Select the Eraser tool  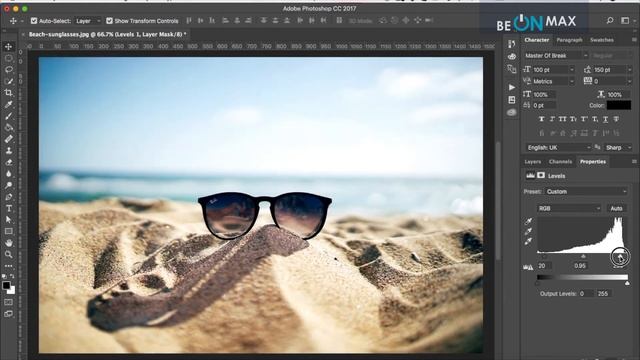tap(9, 162)
